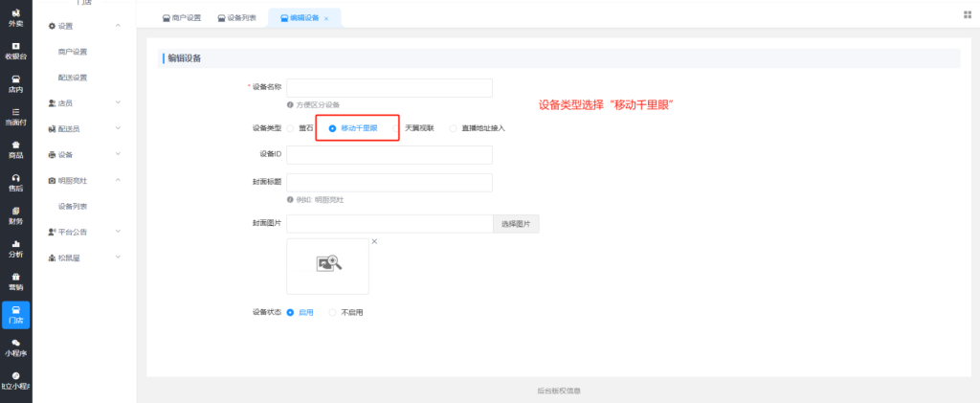Open 配送设置 in the side menu
This screenshot has height=403, width=980.
[x=73, y=78]
